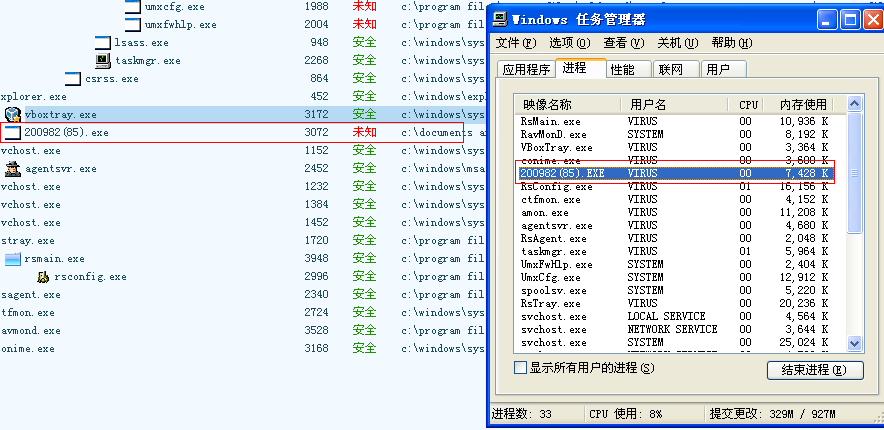The height and width of the screenshot is (430, 884).
Task: Select taskmgr.exe in Task Manager list
Action: tap(674, 251)
